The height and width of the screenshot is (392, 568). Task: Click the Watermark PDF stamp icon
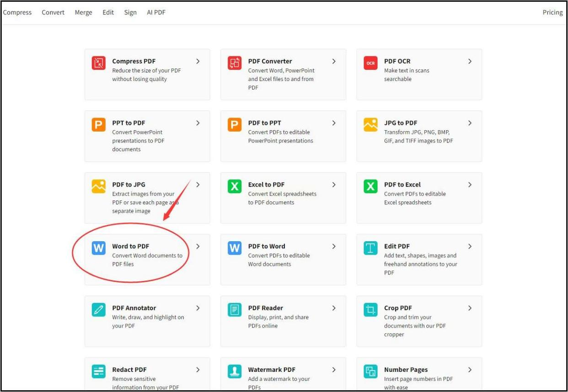coord(235,371)
